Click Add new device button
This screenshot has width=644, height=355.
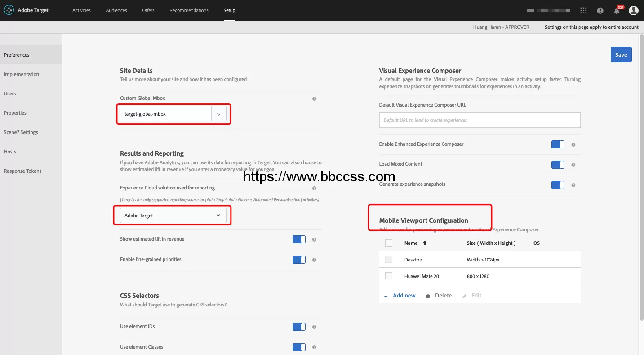pos(400,296)
